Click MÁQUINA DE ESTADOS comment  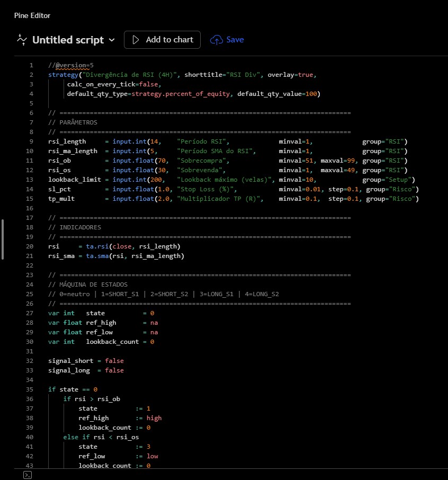point(87,285)
